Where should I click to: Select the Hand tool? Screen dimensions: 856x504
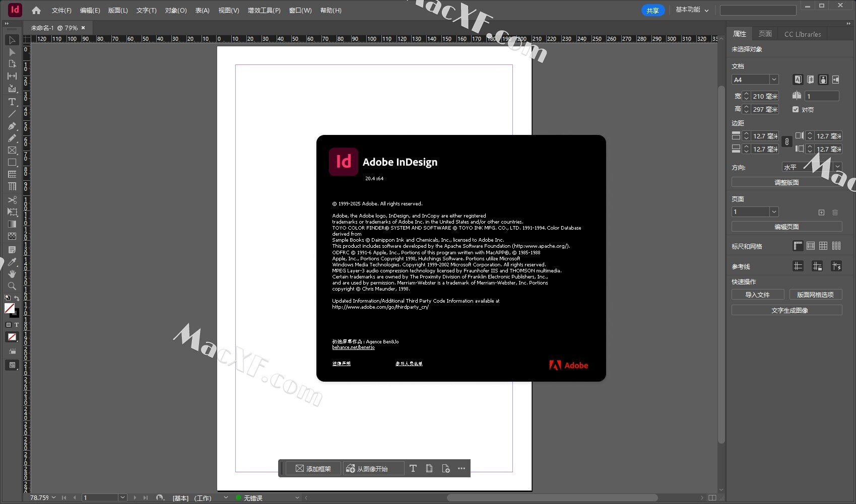(x=12, y=274)
